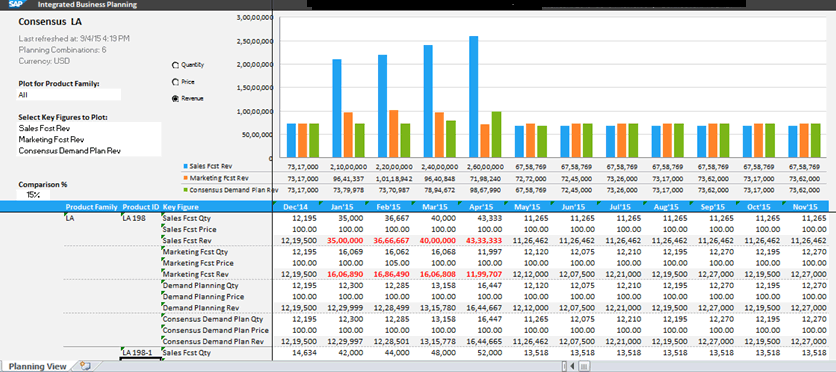Click the Planning Combinations: 6 text

coord(62,50)
